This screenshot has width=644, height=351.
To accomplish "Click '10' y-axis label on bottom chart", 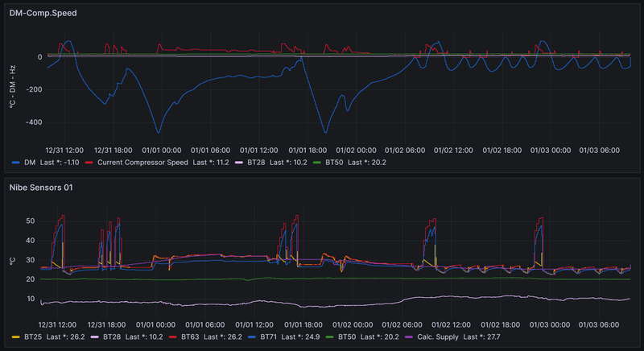I will pyautogui.click(x=31, y=299).
